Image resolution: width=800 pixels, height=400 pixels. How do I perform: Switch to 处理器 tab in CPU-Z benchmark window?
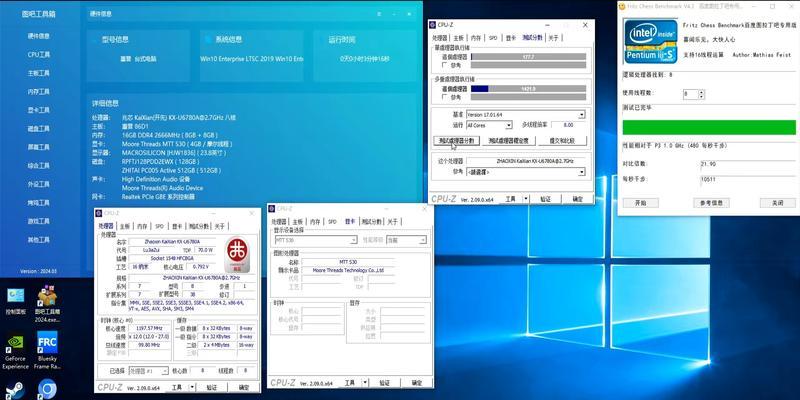click(440, 38)
